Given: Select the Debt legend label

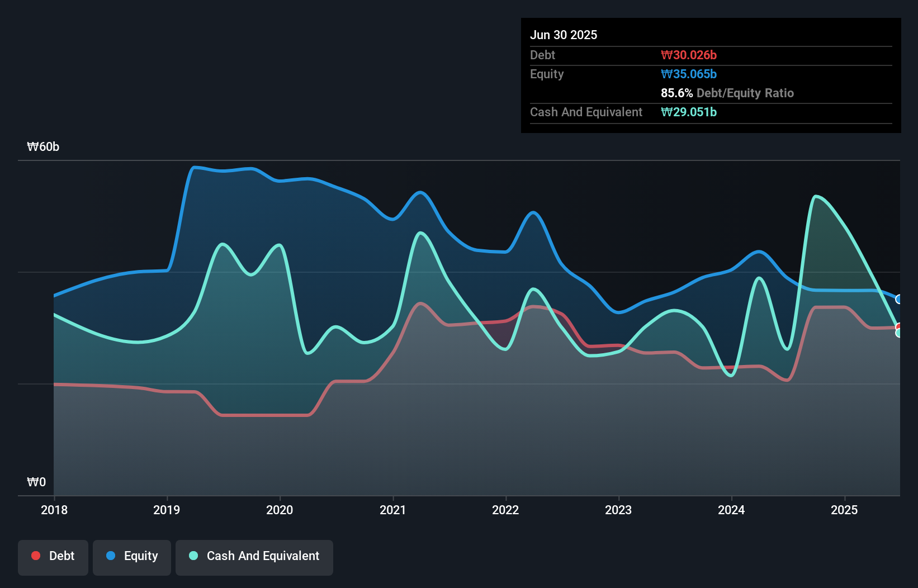Looking at the screenshot, I should tap(61, 556).
